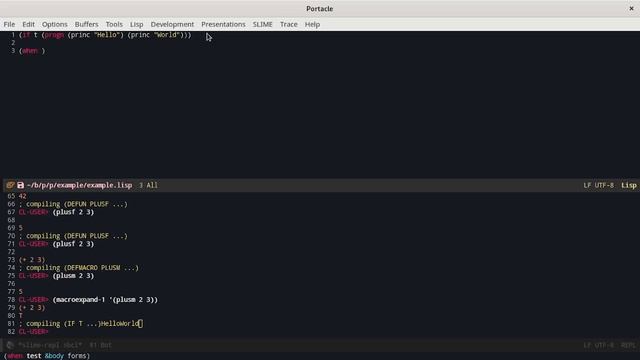Click the LF UTF-8 encoding in example.lisp mode line
The width and height of the screenshot is (640, 360).
tap(598, 185)
